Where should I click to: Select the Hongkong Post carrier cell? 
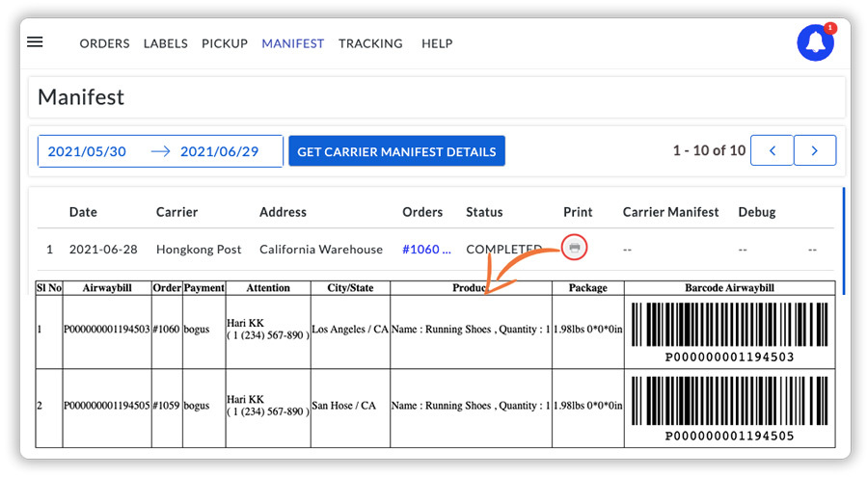[x=199, y=249]
